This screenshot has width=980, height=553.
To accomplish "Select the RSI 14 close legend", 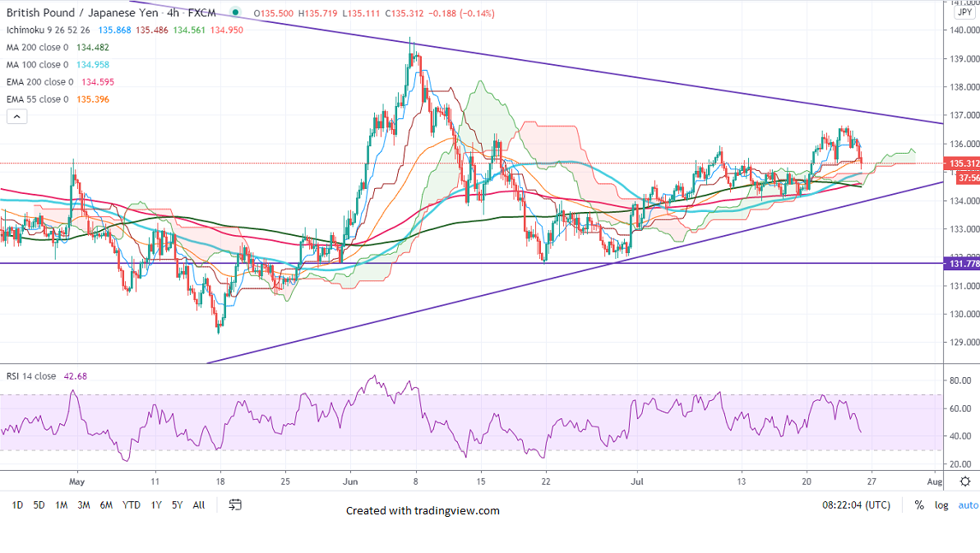I will click(31, 376).
